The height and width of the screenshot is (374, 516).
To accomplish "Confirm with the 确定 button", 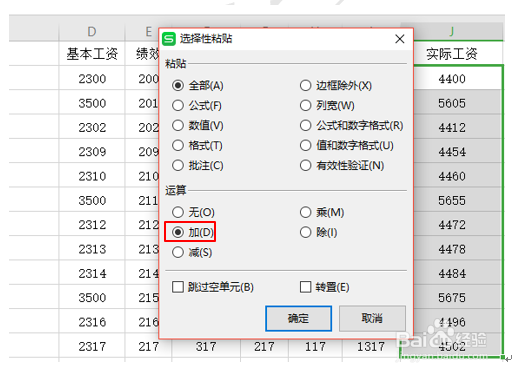I will pyautogui.click(x=298, y=318).
